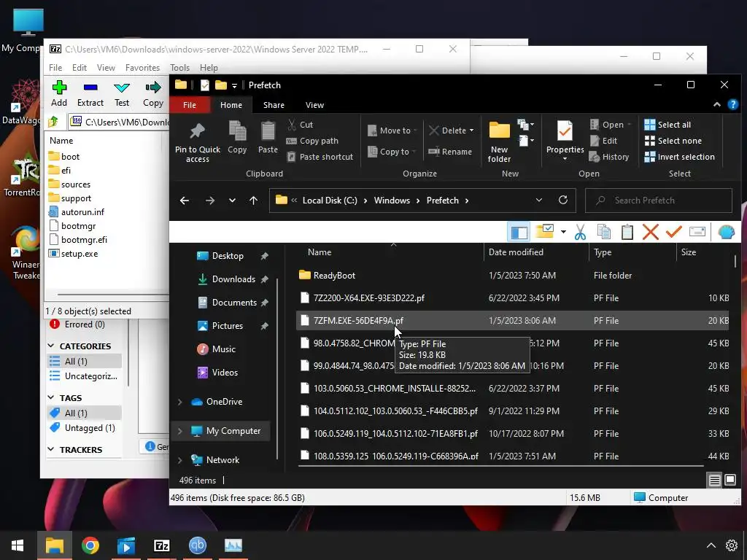This screenshot has height=560, width=747.
Task: Refresh the Prefetch folder view
Action: 563,200
